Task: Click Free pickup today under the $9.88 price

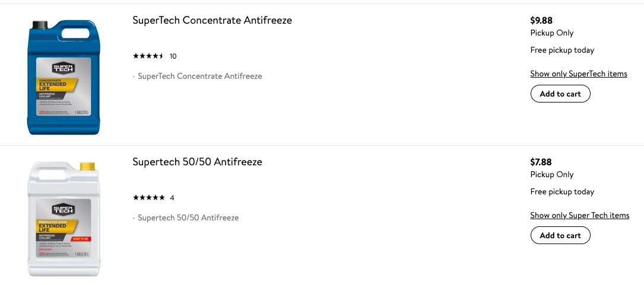Action: [562, 50]
